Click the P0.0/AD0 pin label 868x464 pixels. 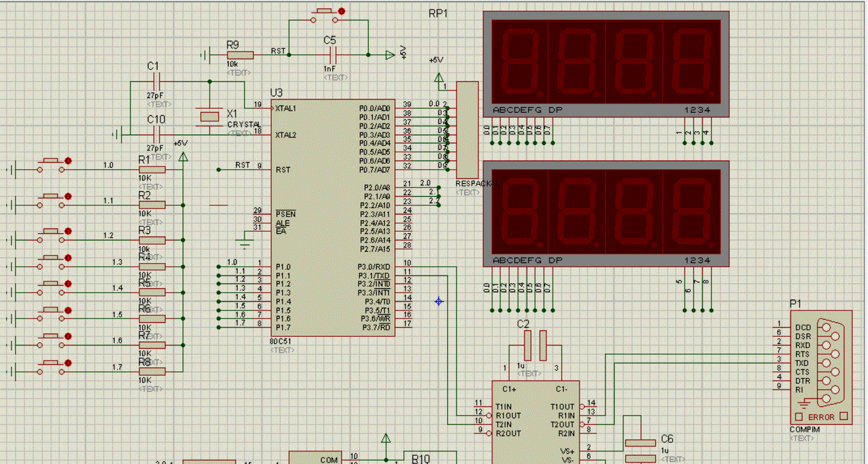click(x=374, y=108)
